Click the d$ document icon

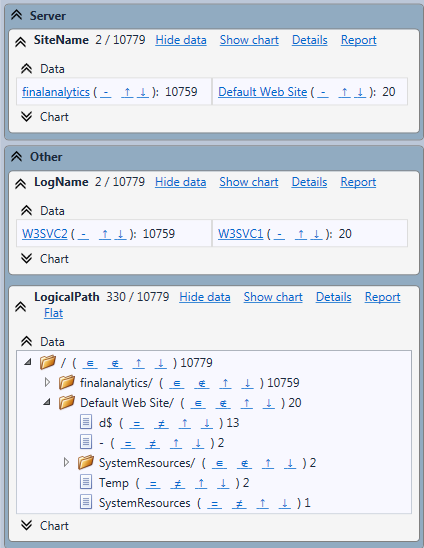[x=86, y=422]
